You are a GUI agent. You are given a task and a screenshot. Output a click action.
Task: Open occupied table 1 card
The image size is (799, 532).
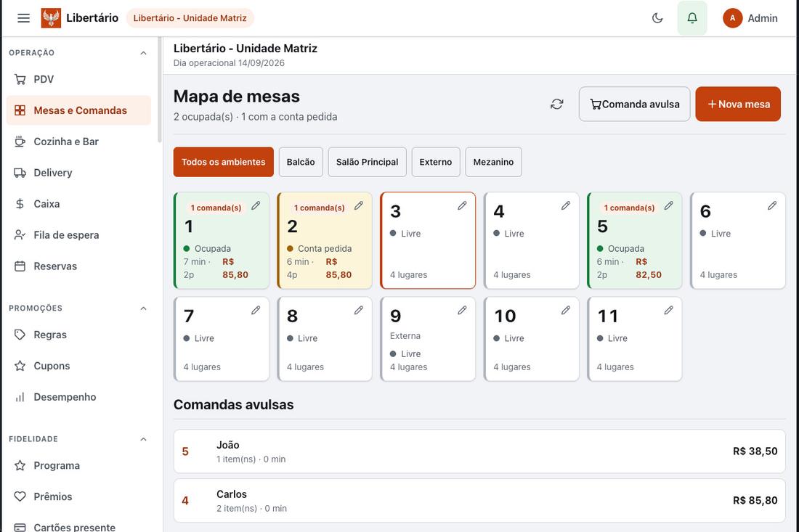pyautogui.click(x=221, y=240)
